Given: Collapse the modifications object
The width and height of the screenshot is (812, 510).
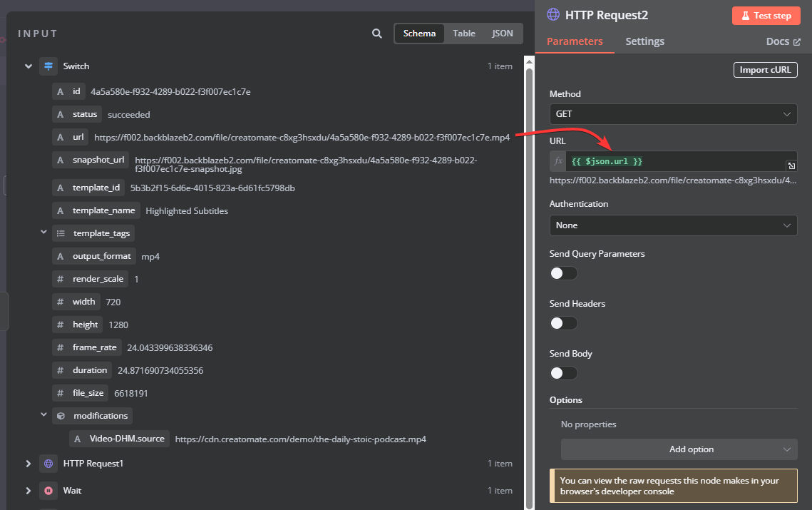Looking at the screenshot, I should point(44,414).
